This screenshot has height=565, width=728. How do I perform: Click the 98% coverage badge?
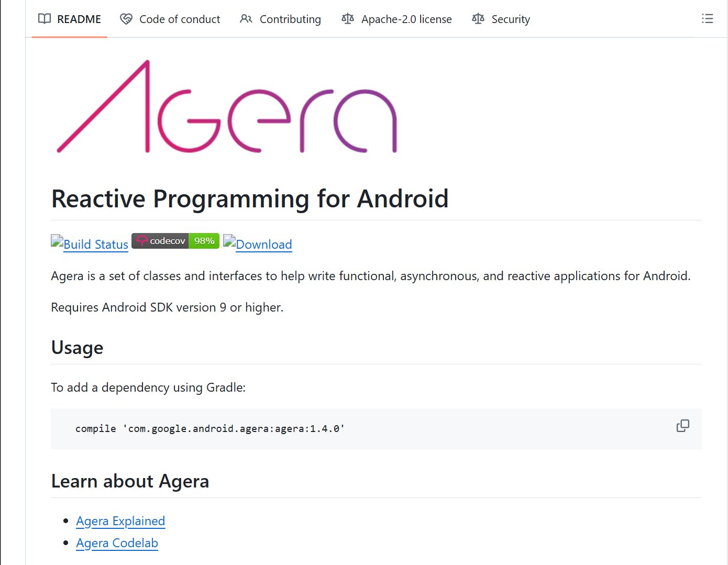click(x=205, y=241)
